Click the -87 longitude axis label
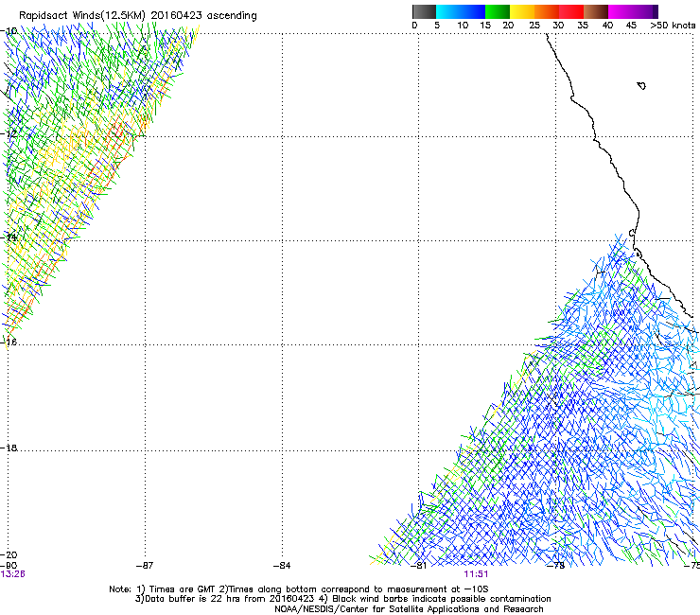The image size is (700, 615). coord(144,566)
